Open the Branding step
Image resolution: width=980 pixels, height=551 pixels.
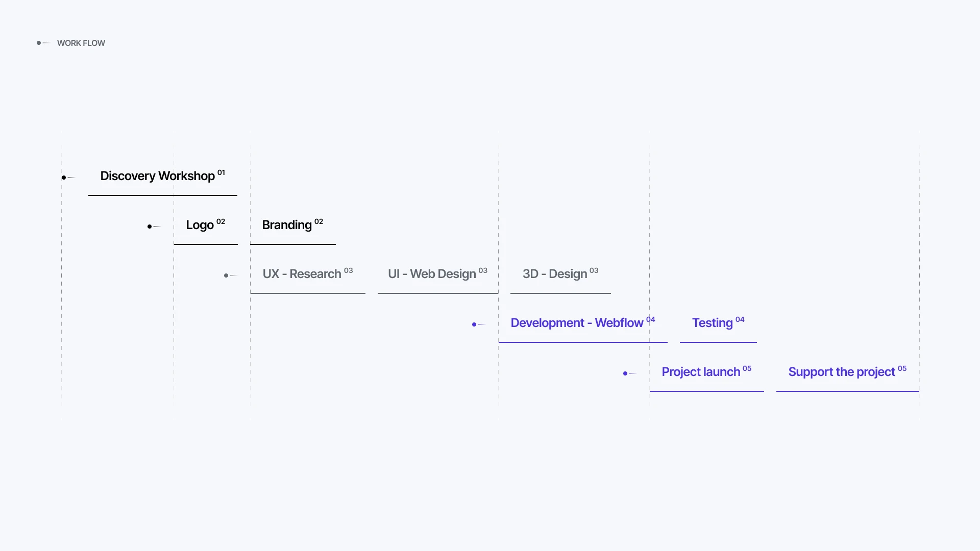tap(287, 225)
